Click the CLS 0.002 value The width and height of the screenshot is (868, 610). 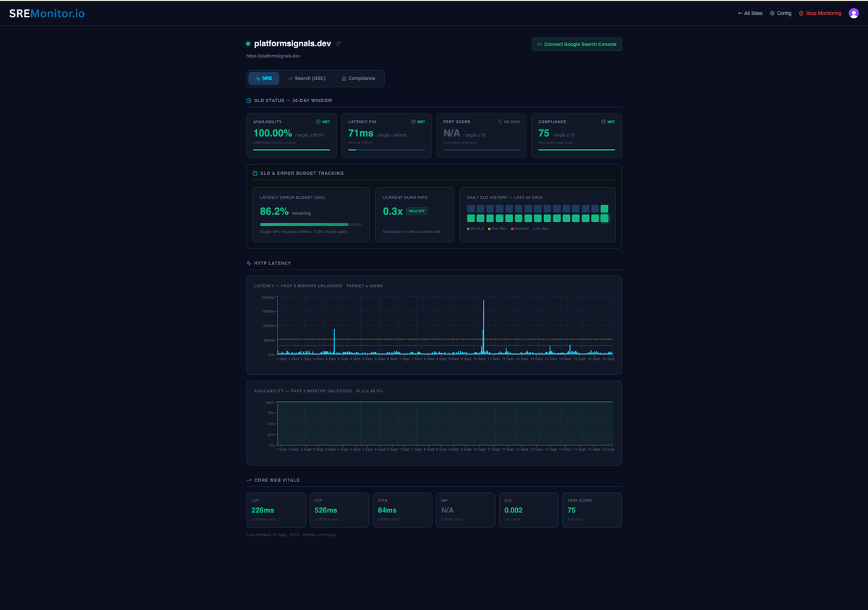tap(514, 510)
